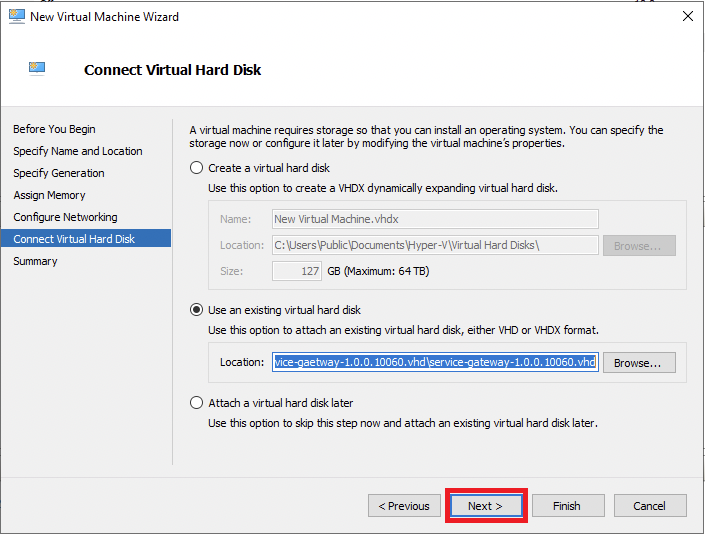Click the existing disk Location path field
The image size is (705, 535).
(x=435, y=362)
